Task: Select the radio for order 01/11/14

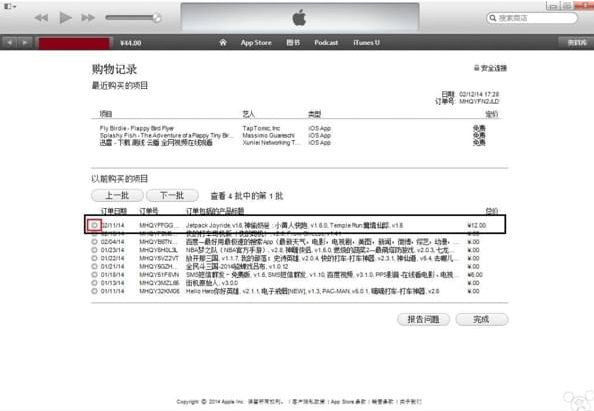Action: point(94,291)
